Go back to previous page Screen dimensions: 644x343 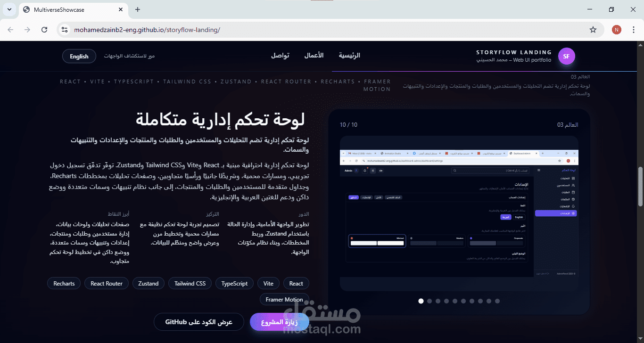(10, 30)
